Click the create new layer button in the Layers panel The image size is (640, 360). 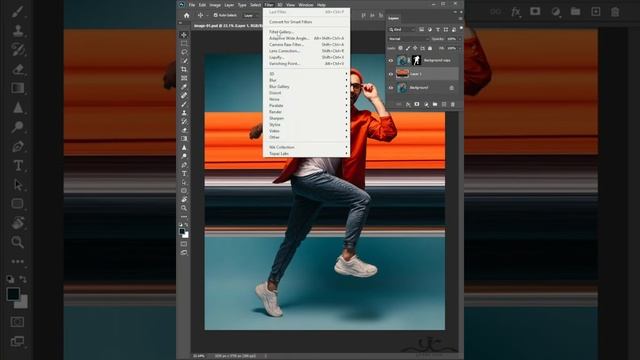click(444, 104)
